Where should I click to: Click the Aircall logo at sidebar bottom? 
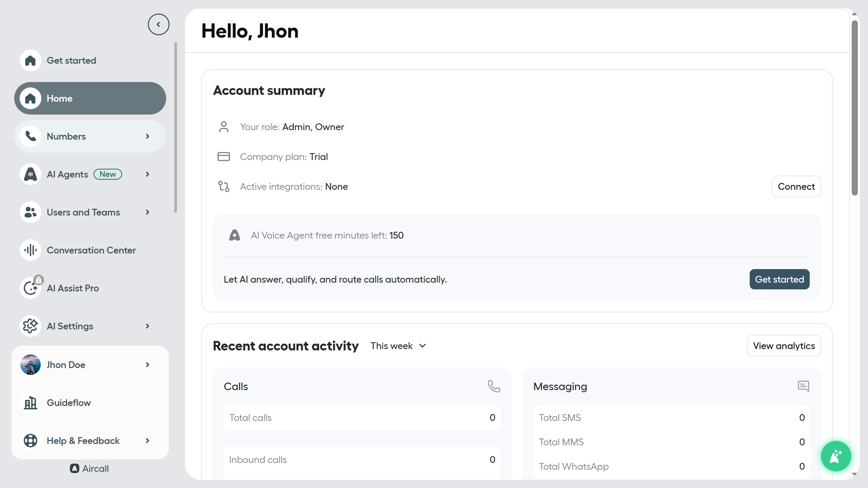coord(89,468)
